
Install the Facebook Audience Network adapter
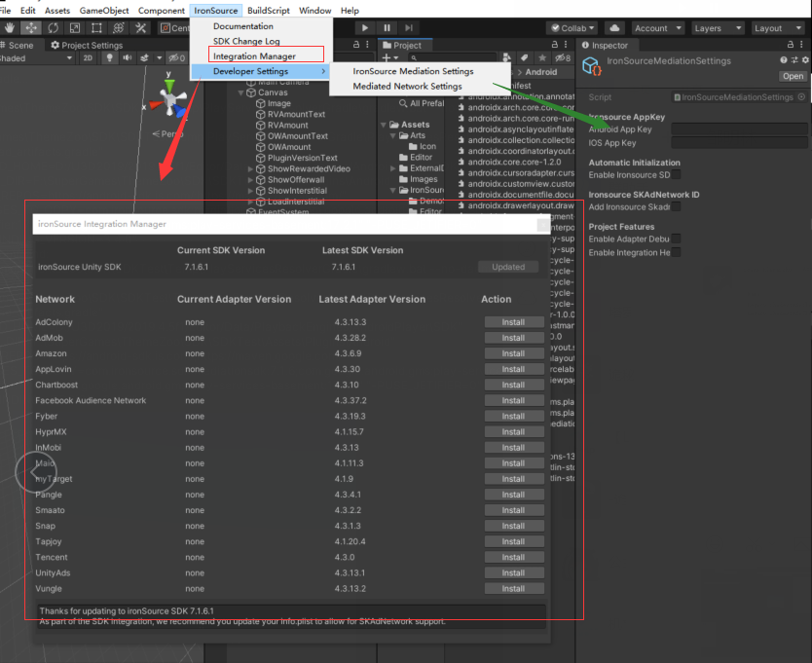514,400
